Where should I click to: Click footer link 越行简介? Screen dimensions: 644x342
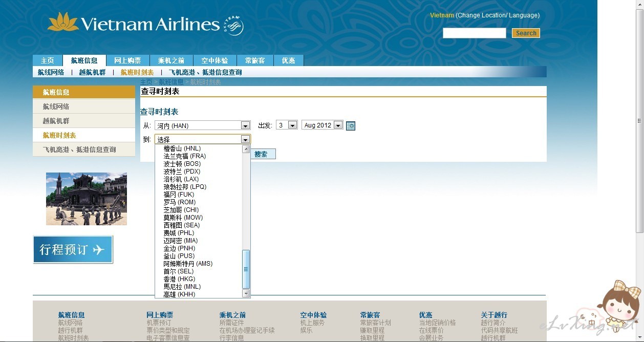click(x=493, y=323)
